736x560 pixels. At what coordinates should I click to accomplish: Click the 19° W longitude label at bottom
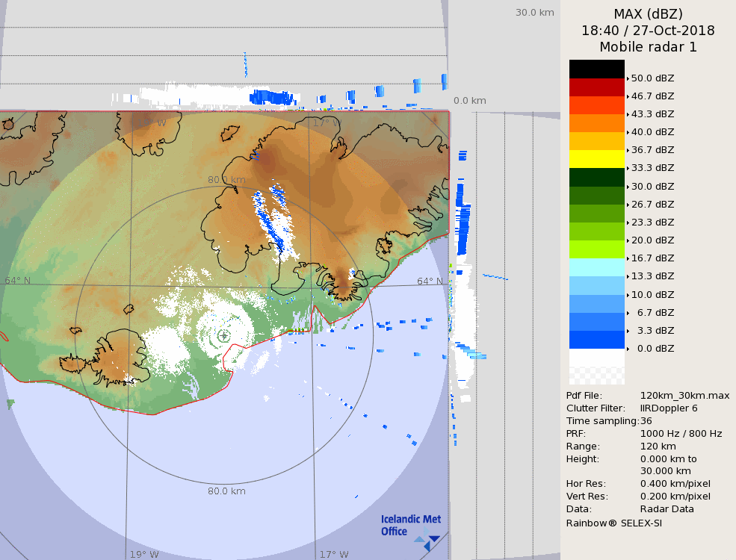(x=144, y=555)
